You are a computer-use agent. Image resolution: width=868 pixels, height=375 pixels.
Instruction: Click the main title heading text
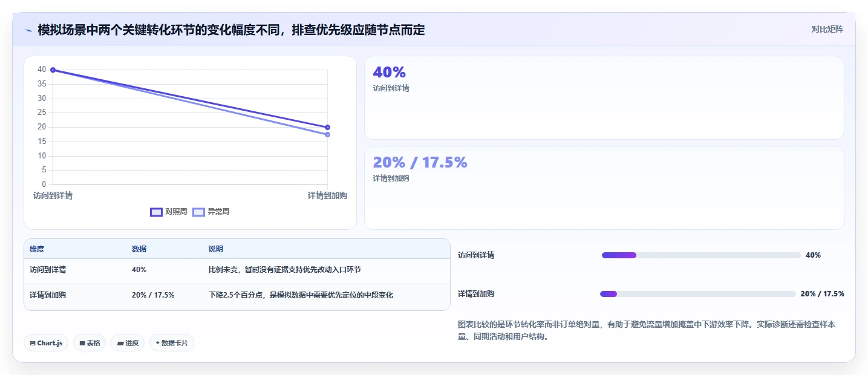click(x=231, y=30)
